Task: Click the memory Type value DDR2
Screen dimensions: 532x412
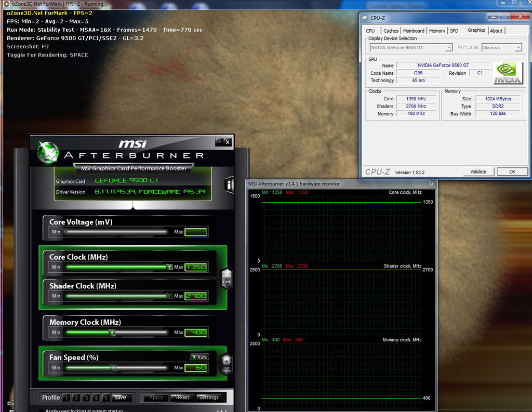Action: click(498, 106)
